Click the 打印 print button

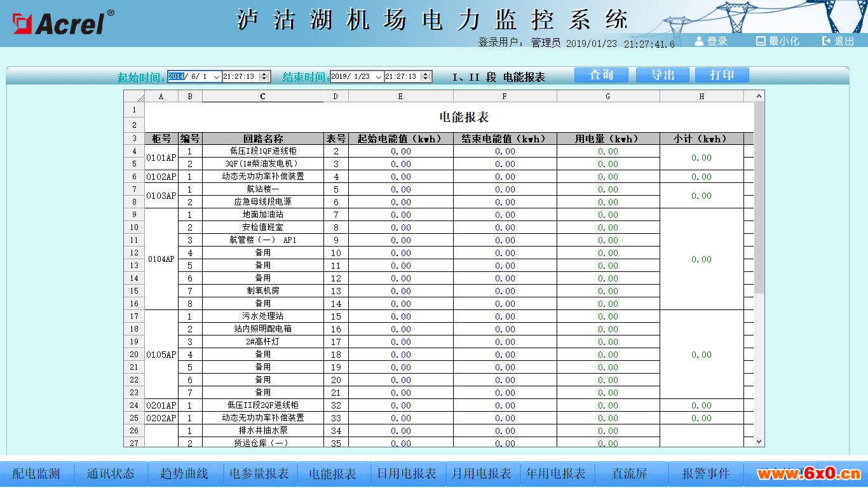[x=722, y=75]
